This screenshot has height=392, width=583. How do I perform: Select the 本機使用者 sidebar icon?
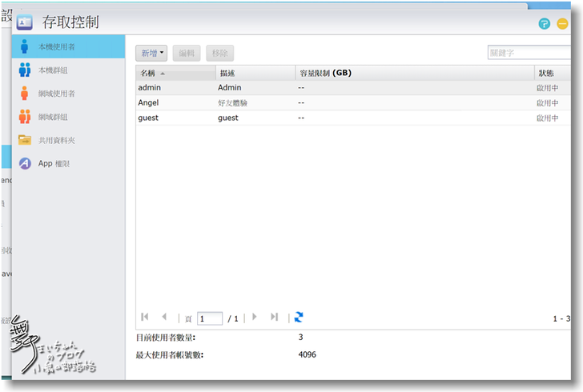click(25, 47)
